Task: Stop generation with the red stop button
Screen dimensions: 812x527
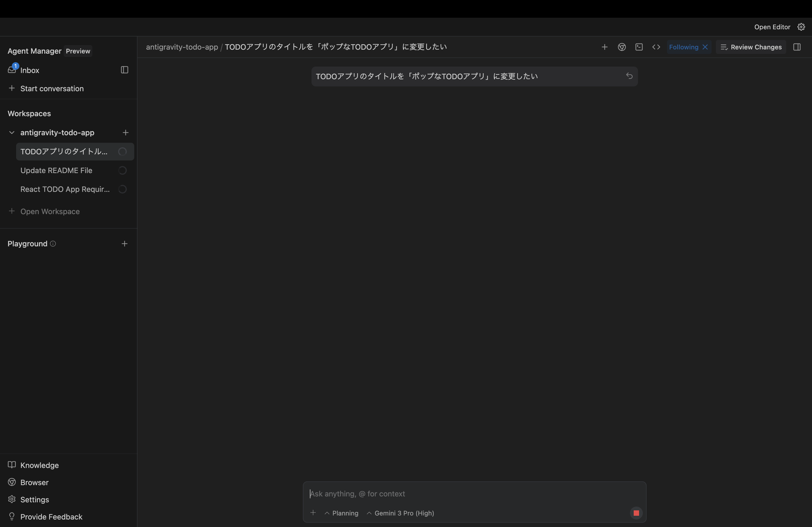Action: pyautogui.click(x=636, y=513)
